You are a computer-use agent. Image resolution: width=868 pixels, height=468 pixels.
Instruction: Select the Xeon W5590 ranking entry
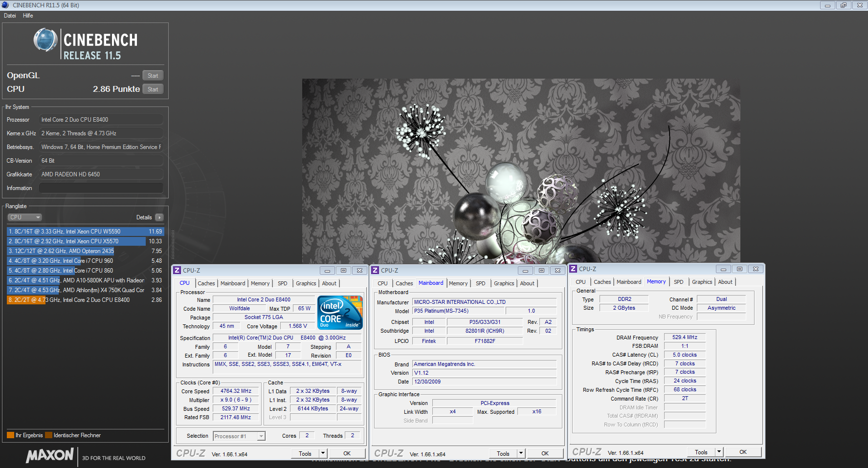tap(85, 232)
